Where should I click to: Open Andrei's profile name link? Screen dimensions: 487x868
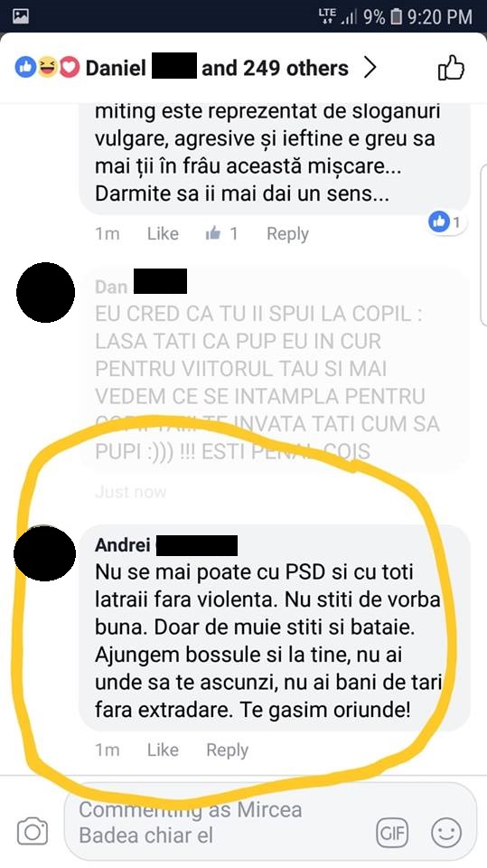coord(166,544)
